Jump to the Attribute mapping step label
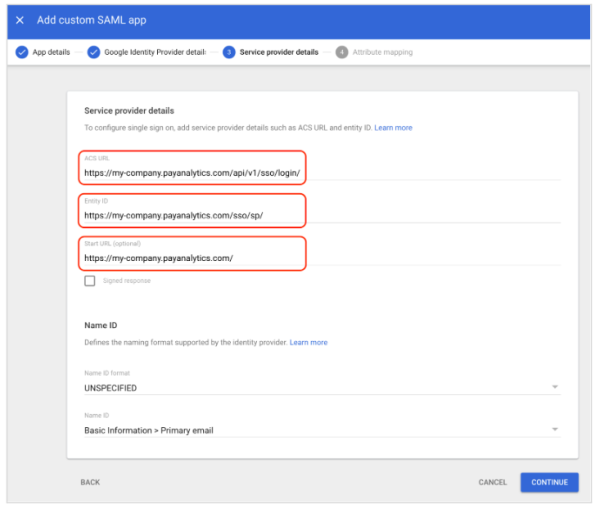Image resolution: width=600 pixels, height=508 pixels. click(382, 52)
